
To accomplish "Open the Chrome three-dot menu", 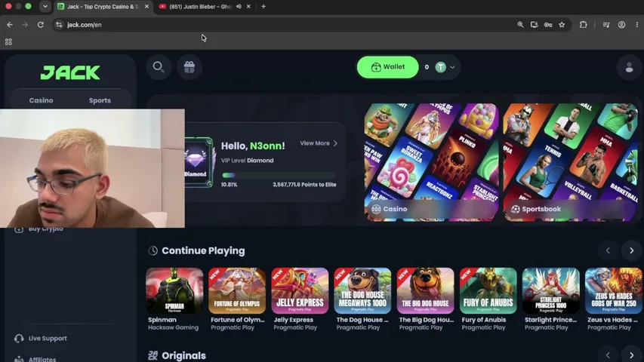I will pos(637,25).
